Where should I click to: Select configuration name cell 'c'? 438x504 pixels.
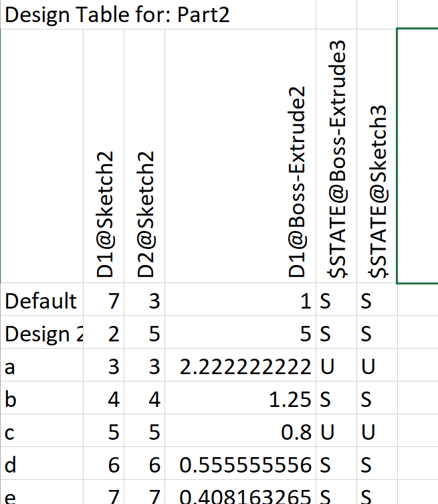tap(41, 431)
